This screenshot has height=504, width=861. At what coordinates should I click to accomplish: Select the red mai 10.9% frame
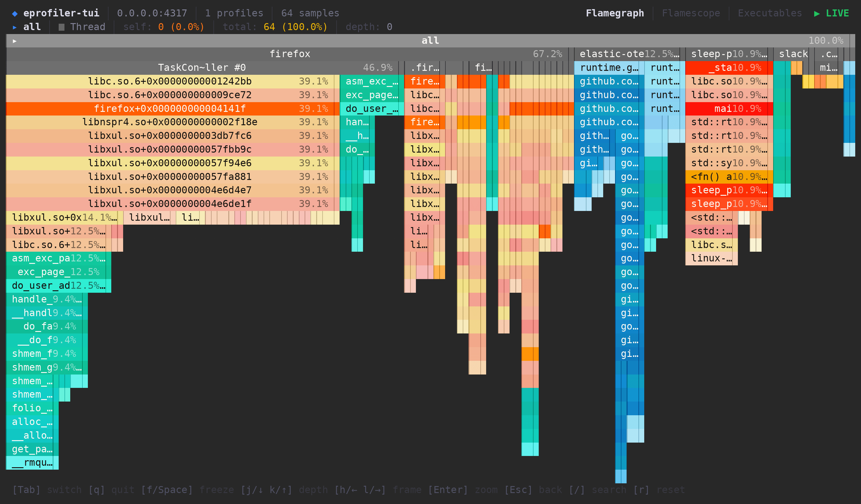(x=729, y=109)
